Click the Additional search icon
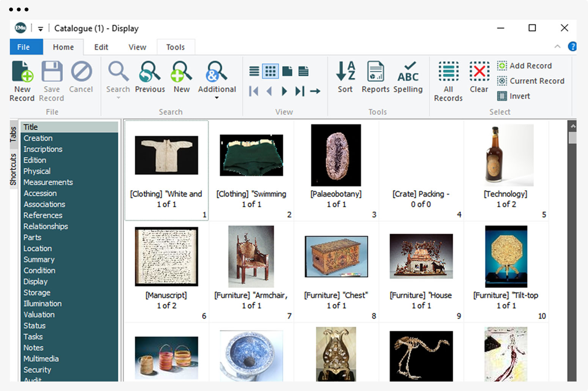Screen dimensions: 588x391 [x=217, y=72]
